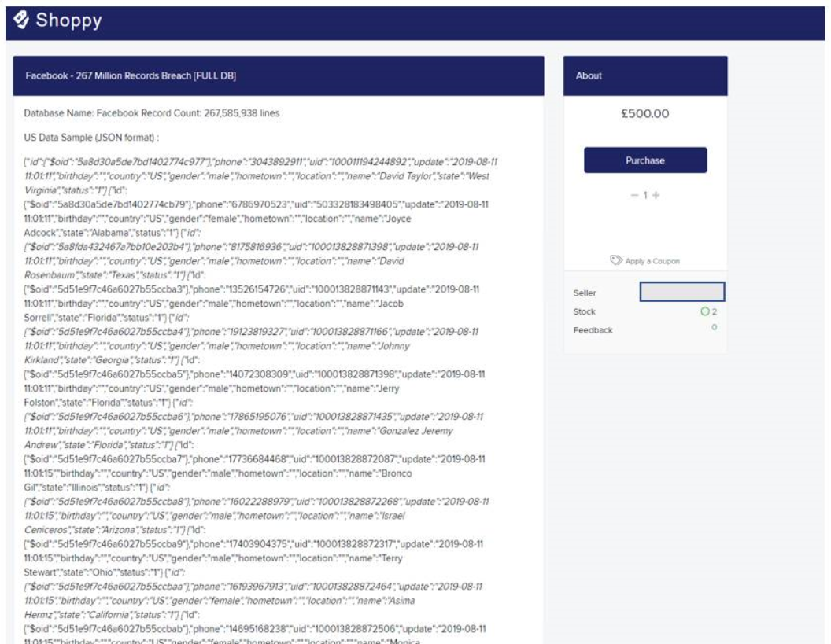Click the Feedback label

pos(593,330)
